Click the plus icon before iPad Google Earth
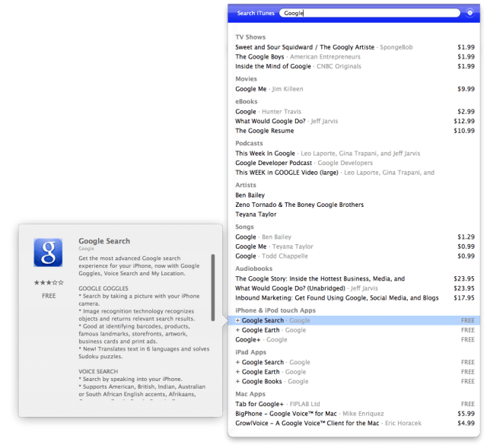Image resolution: width=487 pixels, height=448 pixels. (x=237, y=372)
